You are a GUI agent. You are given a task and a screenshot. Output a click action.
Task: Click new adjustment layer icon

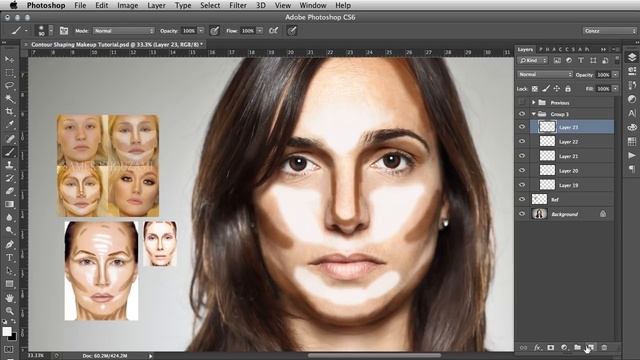coord(564,347)
